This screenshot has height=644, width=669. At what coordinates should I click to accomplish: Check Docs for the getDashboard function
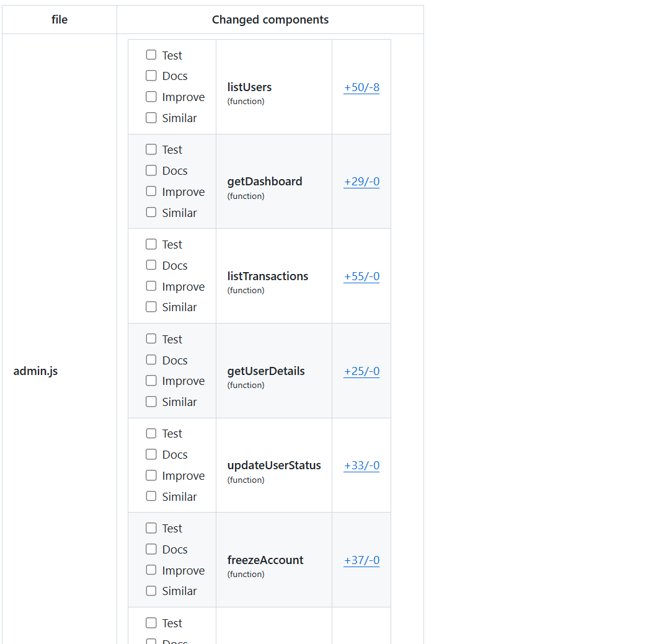pyautogui.click(x=151, y=170)
